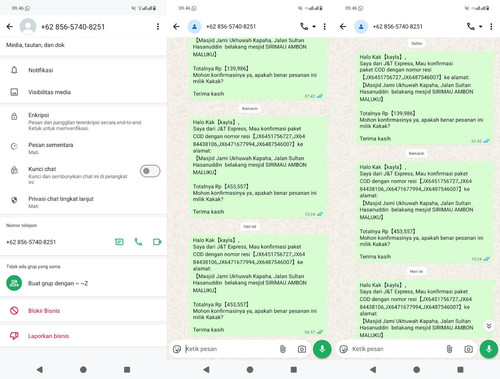Tap phone number +62 856-5740-8251 under Nomor telepon

tap(31, 242)
